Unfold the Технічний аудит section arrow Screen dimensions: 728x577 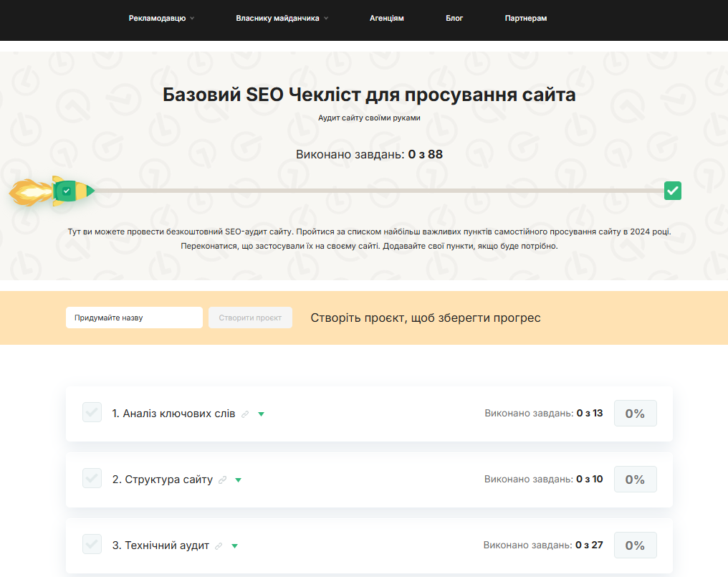pos(235,546)
